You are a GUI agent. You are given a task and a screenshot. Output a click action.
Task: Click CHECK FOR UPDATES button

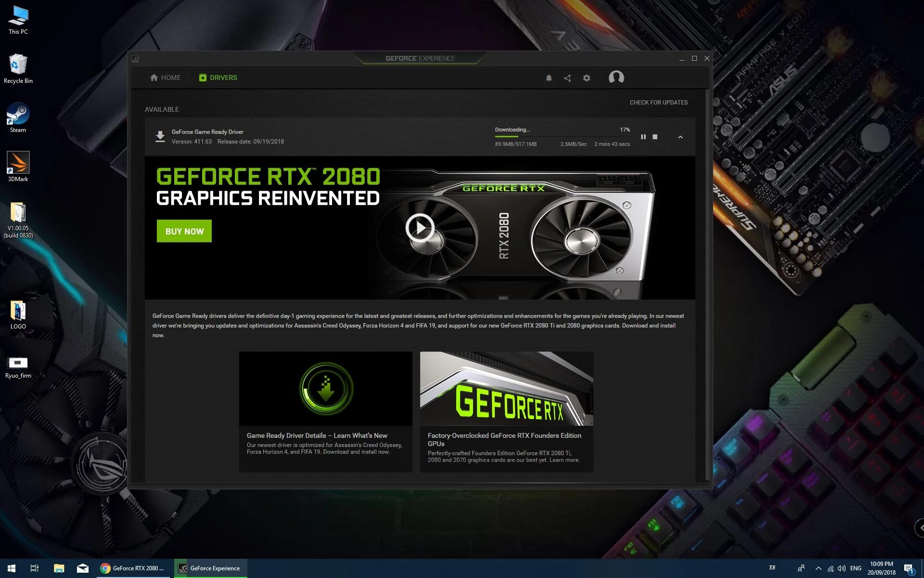[x=658, y=102]
